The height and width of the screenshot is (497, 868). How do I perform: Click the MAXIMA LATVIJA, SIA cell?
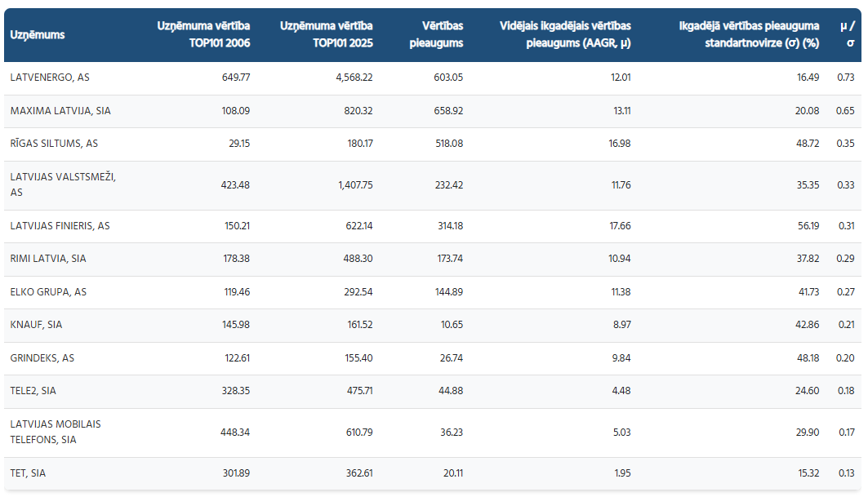click(x=60, y=110)
